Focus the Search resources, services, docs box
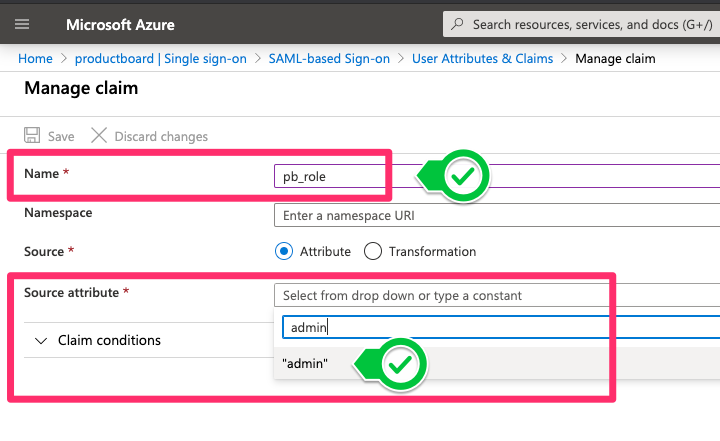This screenshot has width=720, height=441. point(590,23)
